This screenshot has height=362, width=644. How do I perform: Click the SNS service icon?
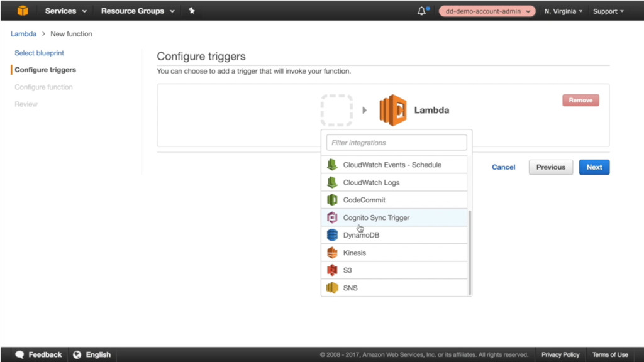(x=332, y=288)
